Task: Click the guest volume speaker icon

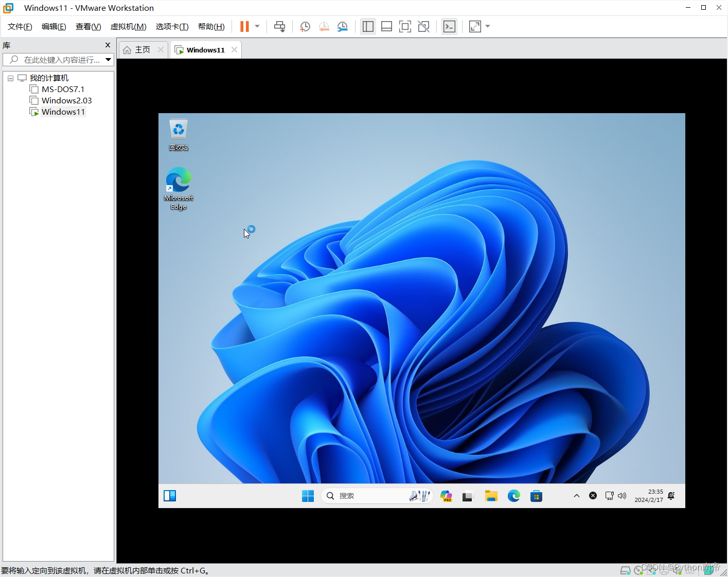Action: [x=622, y=496]
